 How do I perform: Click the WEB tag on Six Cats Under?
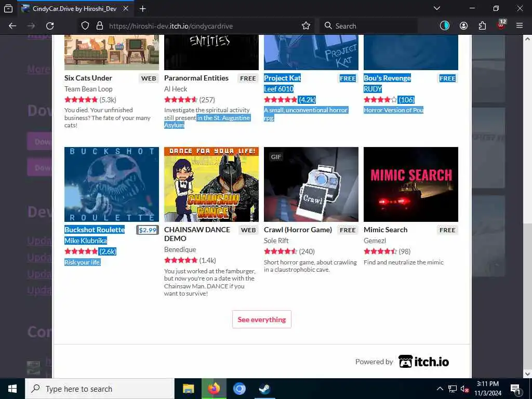[149, 78]
